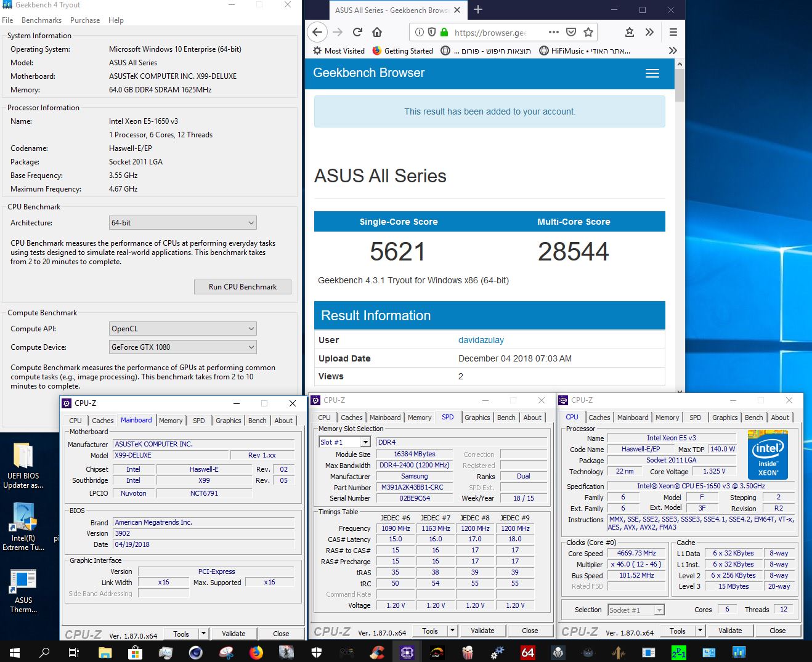This screenshot has height=662, width=812.
Task: Switch to About tab in SPD CPU-Z window
Action: [x=532, y=418]
